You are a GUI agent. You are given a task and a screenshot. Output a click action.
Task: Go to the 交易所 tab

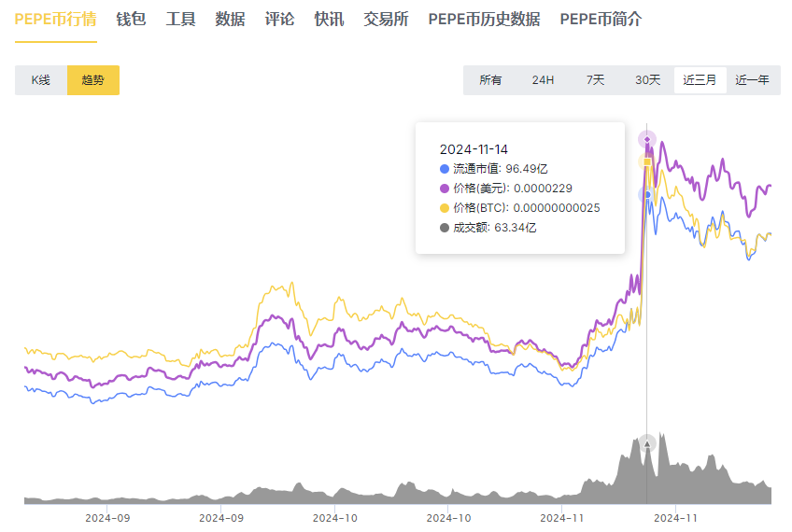point(386,19)
